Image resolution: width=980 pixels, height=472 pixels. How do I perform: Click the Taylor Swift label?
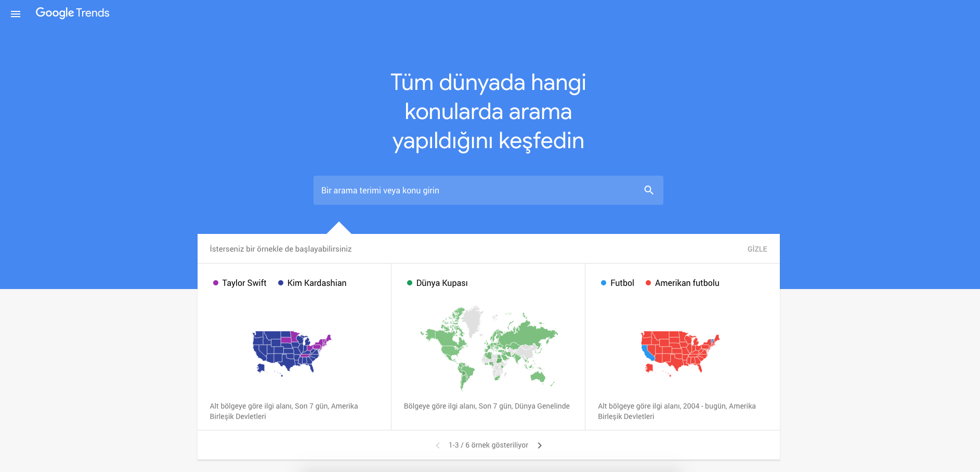point(244,283)
